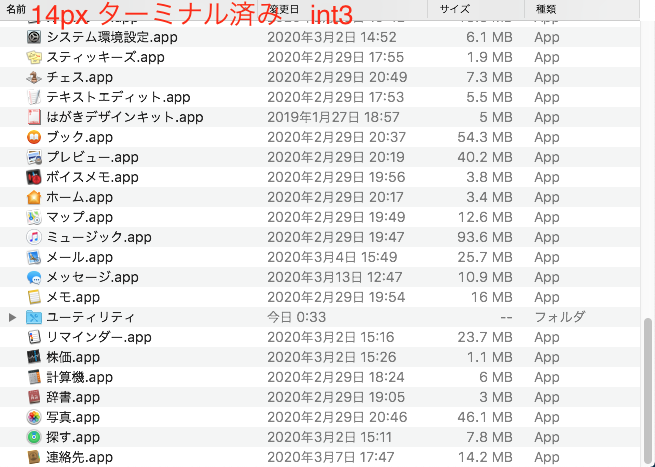Select the 探す.app green radar icon
The width and height of the screenshot is (655, 467).
click(x=34, y=437)
